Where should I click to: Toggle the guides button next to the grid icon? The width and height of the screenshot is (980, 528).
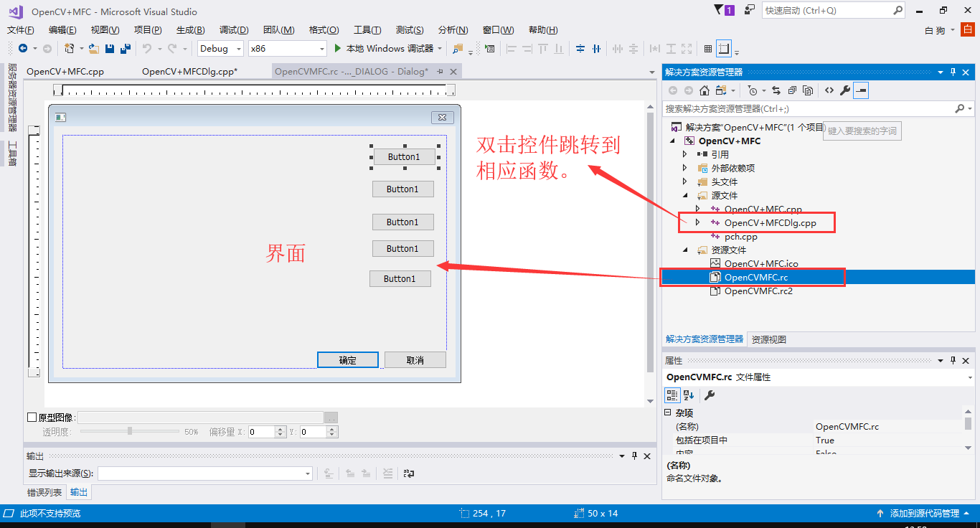coord(724,48)
